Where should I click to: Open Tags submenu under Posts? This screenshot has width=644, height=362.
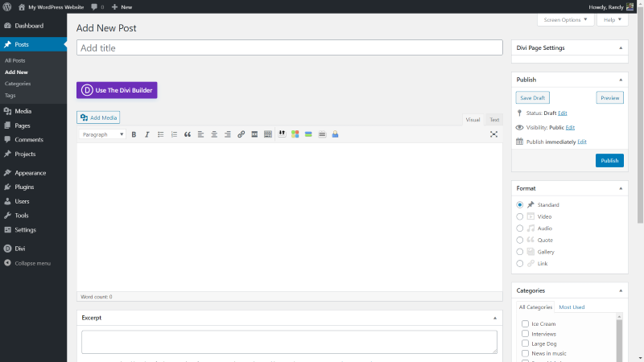pos(10,95)
